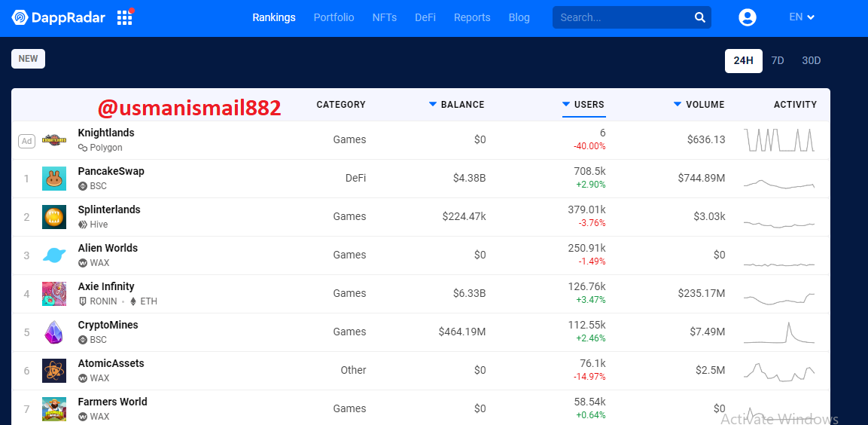The image size is (868, 425).
Task: Click the $235.17M volume value
Action: point(702,293)
